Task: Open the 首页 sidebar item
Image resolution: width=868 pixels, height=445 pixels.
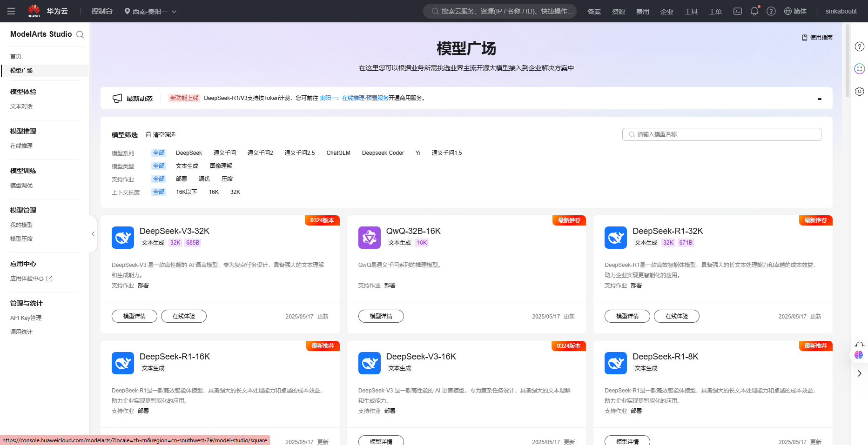Action: [x=16, y=56]
